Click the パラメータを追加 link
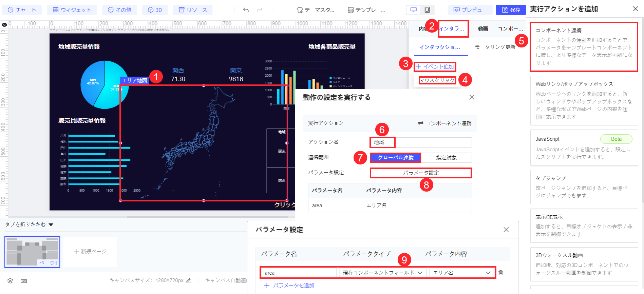The width and height of the screenshot is (644, 294). click(289, 286)
